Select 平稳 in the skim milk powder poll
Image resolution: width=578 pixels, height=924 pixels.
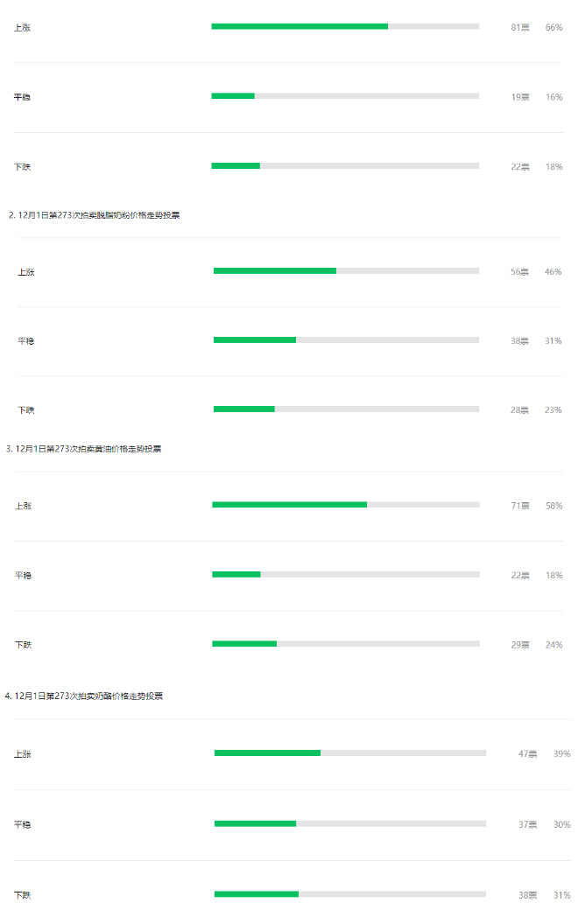click(x=26, y=341)
